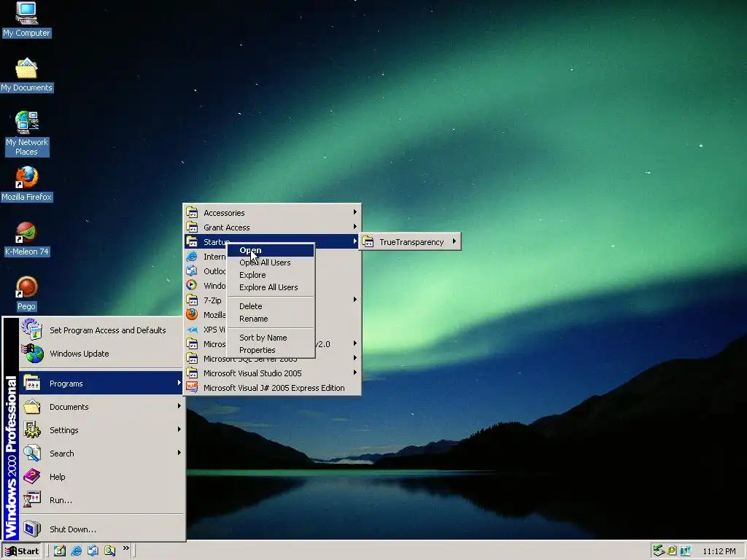Select the Pego desktop shortcut
The width and height of the screenshot is (747, 560).
coord(26,294)
